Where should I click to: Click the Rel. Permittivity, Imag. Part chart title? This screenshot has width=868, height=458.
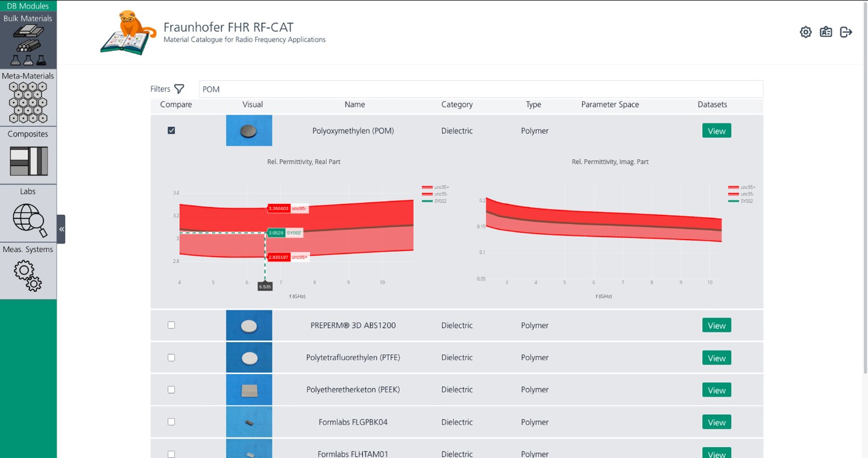[x=610, y=162]
